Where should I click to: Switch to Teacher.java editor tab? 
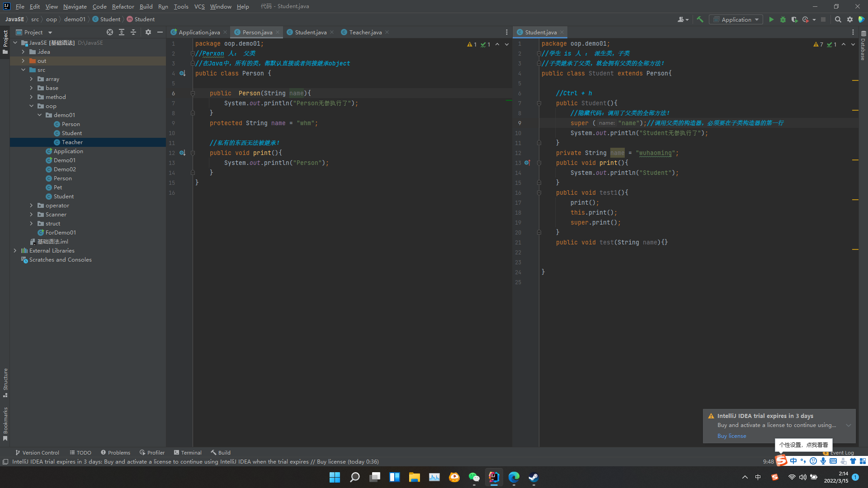click(x=365, y=32)
